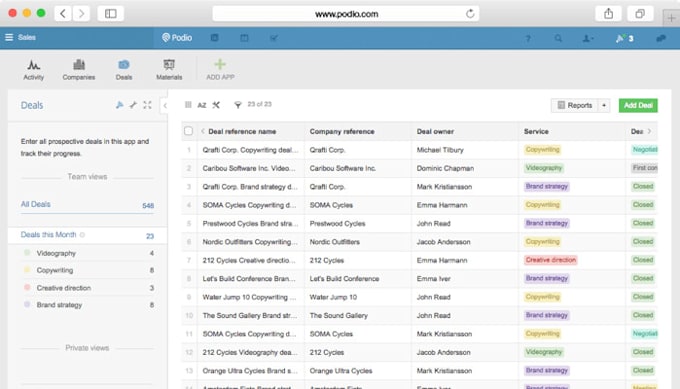Open the search magnifier icon
This screenshot has height=389, width=680.
558,39
